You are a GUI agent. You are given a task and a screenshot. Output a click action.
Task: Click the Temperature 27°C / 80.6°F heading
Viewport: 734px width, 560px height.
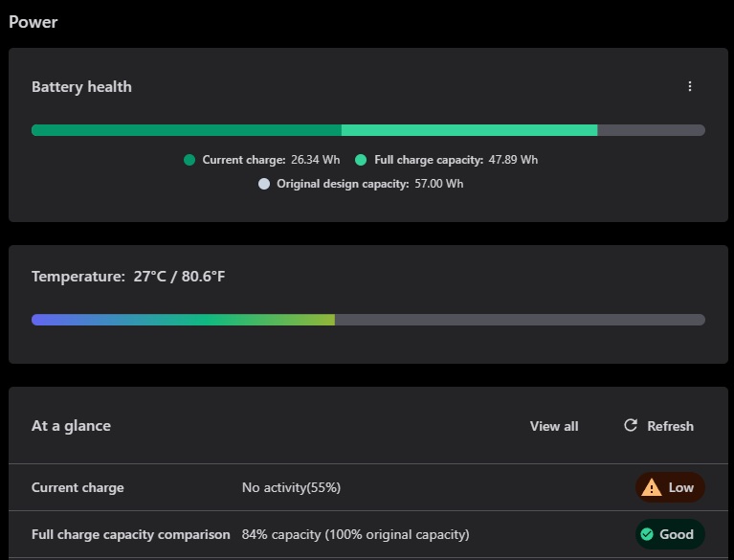[x=128, y=277]
